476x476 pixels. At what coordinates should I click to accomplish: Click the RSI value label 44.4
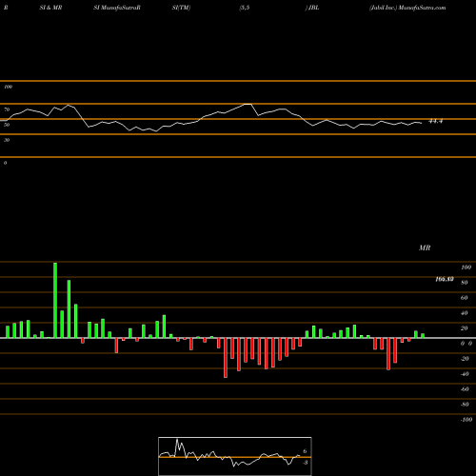435,121
